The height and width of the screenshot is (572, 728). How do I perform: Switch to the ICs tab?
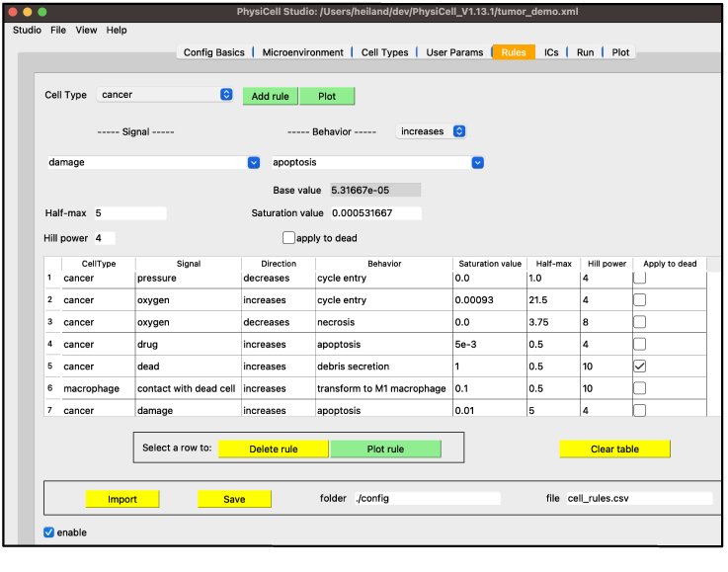coord(551,52)
